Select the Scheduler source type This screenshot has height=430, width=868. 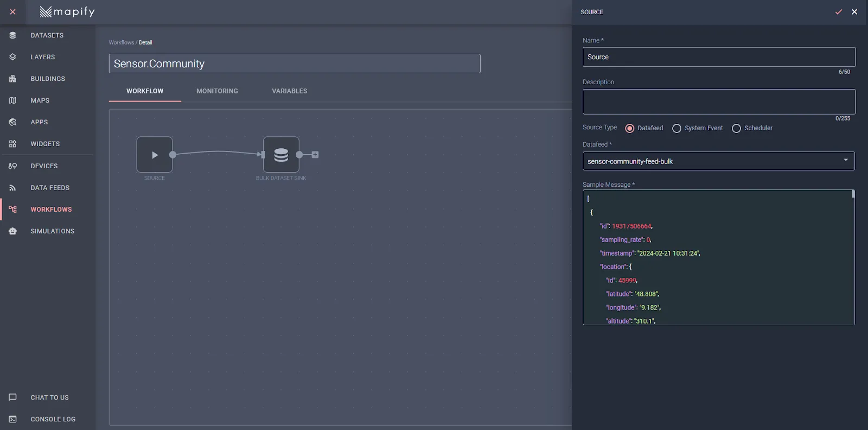pyautogui.click(x=736, y=128)
